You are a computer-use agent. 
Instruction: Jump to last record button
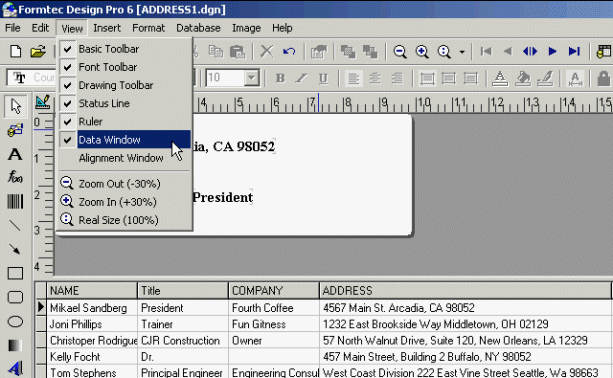tap(574, 51)
